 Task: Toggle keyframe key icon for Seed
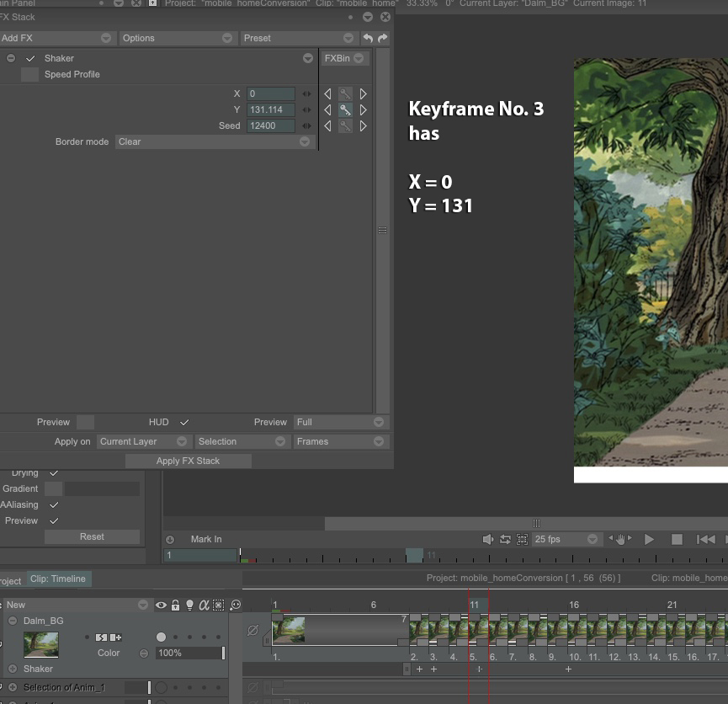pos(345,126)
